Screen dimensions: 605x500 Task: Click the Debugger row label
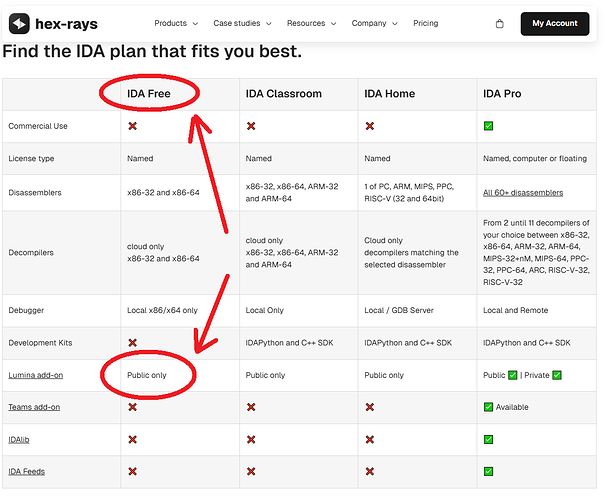(x=26, y=310)
